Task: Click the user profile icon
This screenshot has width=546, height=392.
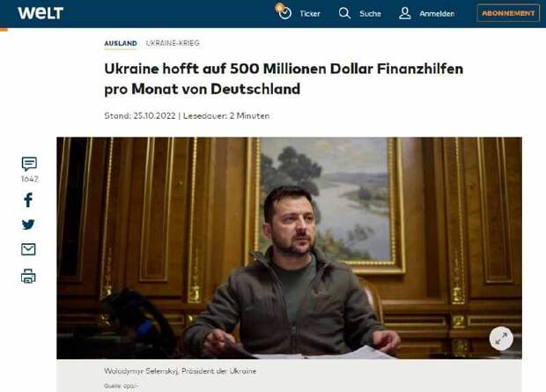Action: [x=405, y=13]
